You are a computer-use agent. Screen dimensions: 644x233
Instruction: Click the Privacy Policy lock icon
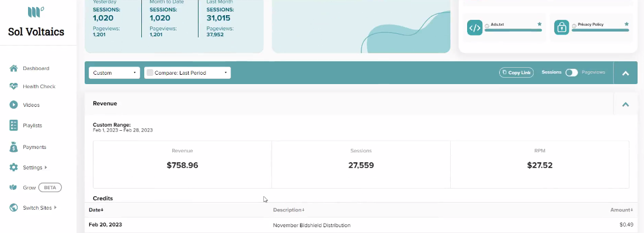point(562,27)
